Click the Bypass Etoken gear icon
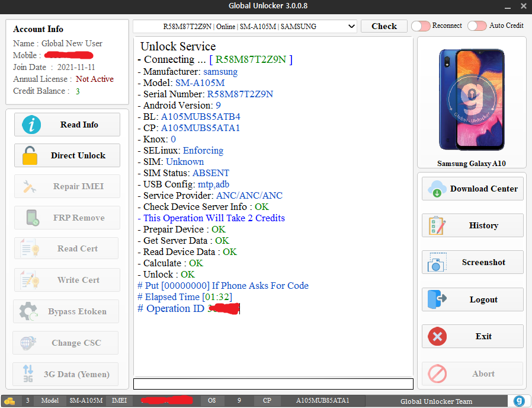This screenshot has width=532, height=408. (x=28, y=311)
